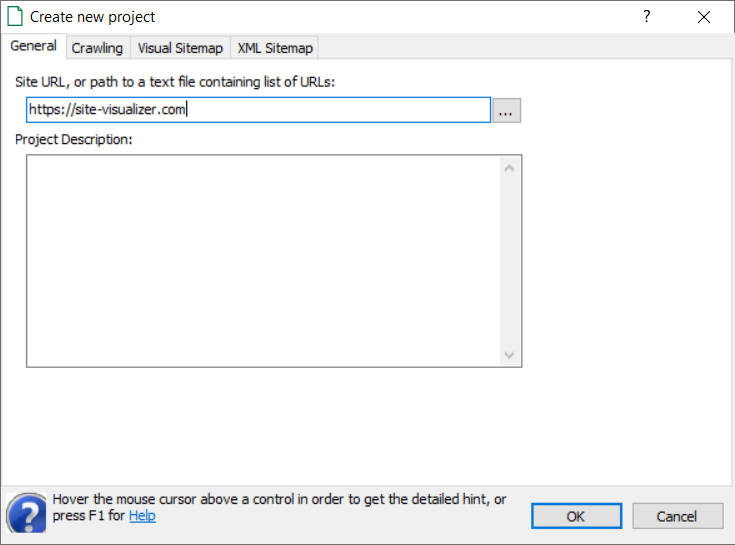Open the Help link in the hint

(142, 516)
